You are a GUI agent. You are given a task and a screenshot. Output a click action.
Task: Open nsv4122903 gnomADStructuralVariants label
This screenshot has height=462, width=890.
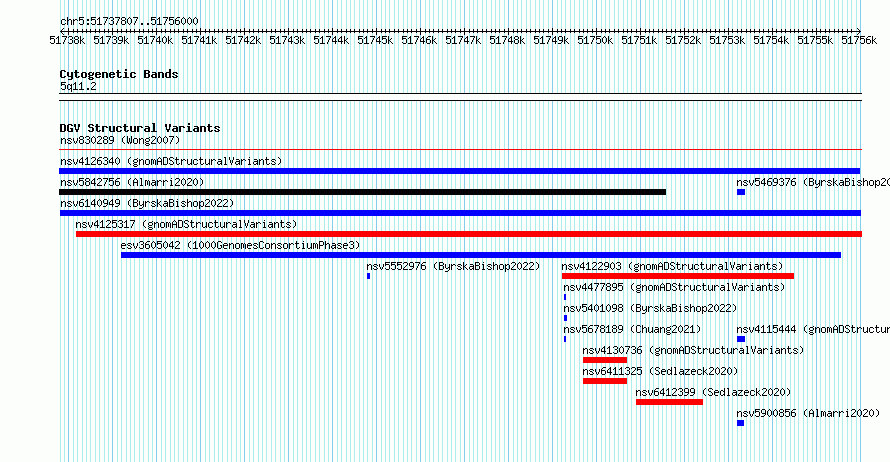[672, 266]
